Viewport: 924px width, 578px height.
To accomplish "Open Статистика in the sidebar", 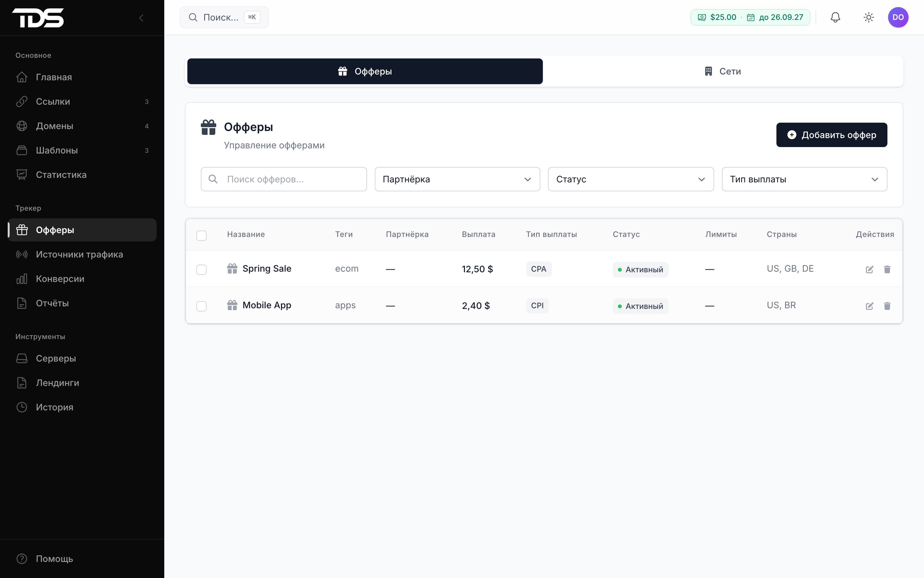I will click(x=82, y=175).
